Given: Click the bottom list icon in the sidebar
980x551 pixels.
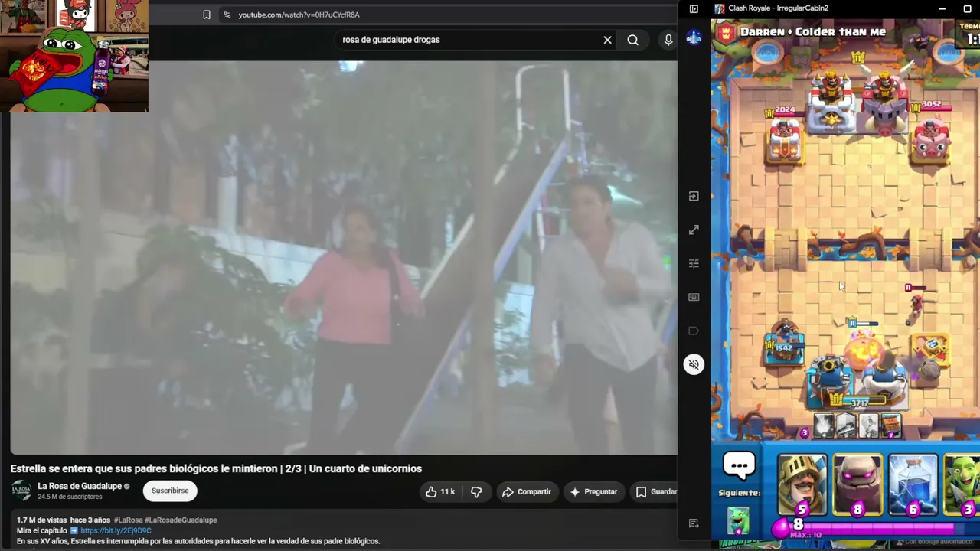Looking at the screenshot, I should (x=694, y=523).
